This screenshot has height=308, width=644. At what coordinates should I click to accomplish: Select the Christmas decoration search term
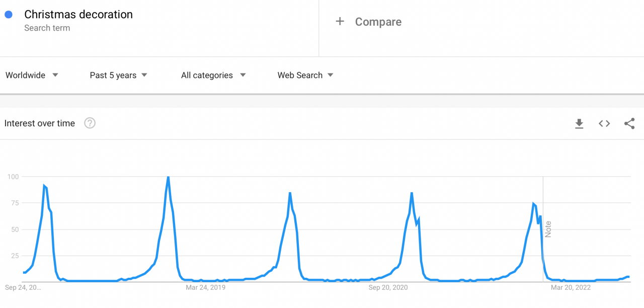coord(78,15)
